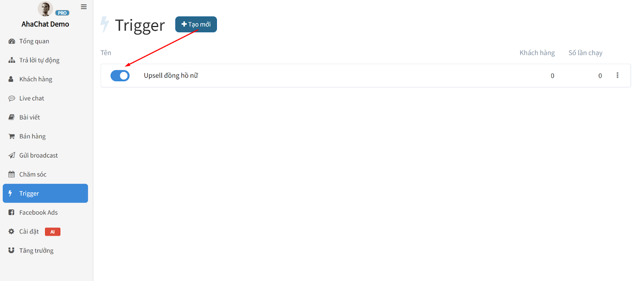This screenshot has width=644, height=281.
Task: Open the three-dot menu for Upsell trigger
Action: (617, 75)
